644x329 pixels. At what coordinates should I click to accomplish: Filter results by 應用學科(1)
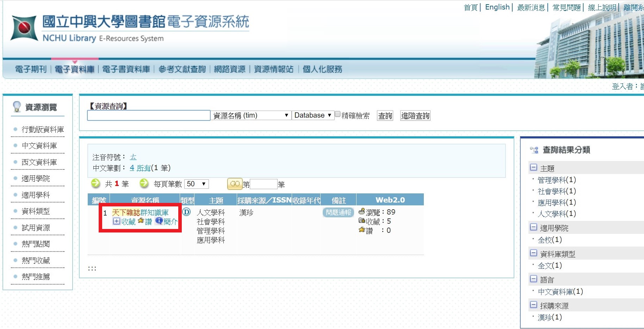557,203
